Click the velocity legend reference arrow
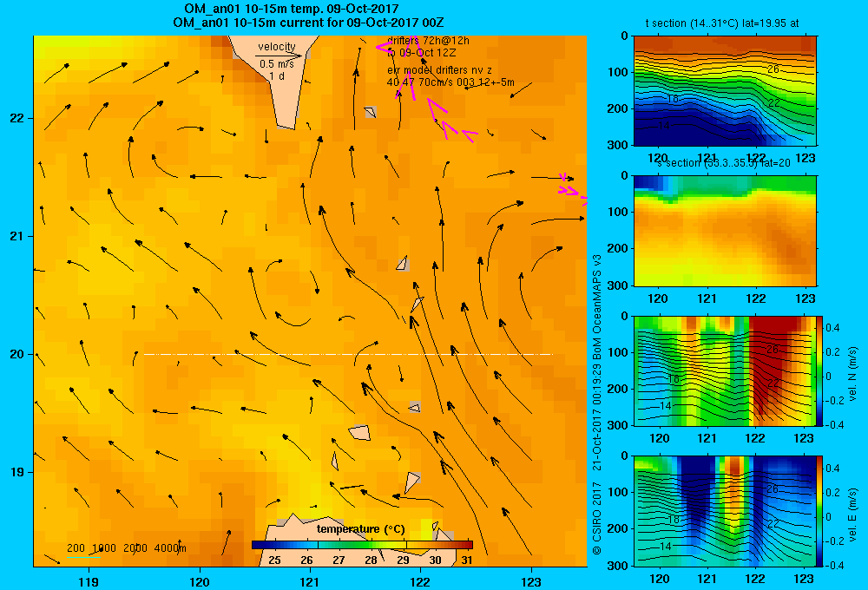The height and width of the screenshot is (590, 868). click(279, 56)
